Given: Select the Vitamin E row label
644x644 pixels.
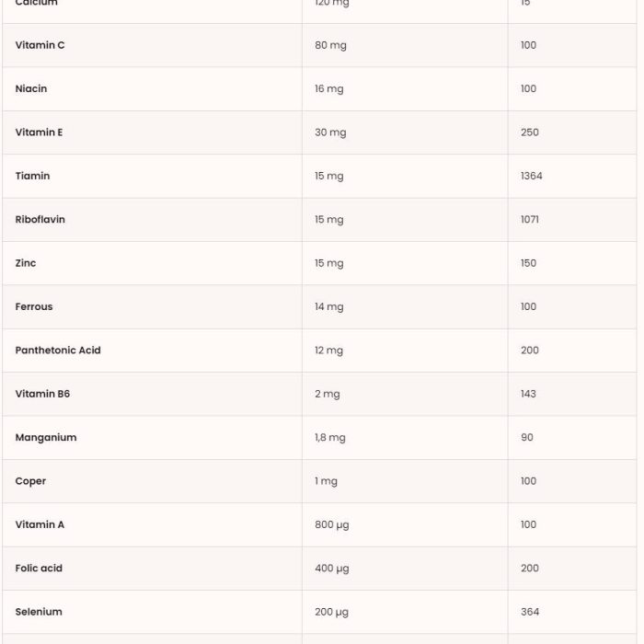Looking at the screenshot, I should (x=39, y=132).
